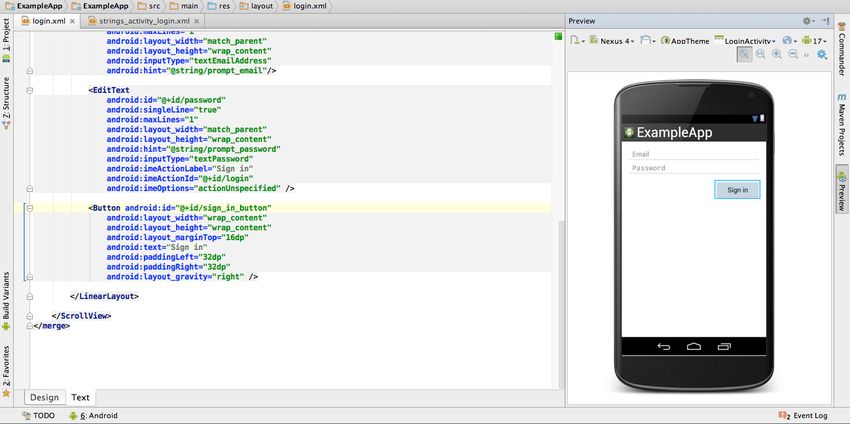Open the 1: Project tool window
The width and height of the screenshot is (850, 424).
pos(6,41)
